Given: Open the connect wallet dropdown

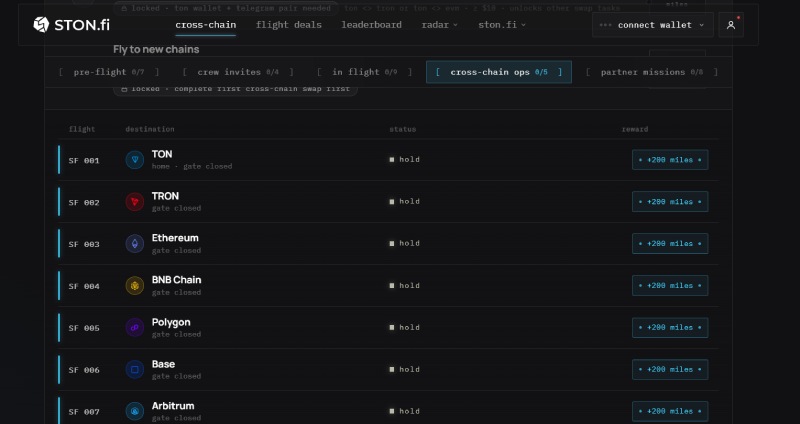Looking at the screenshot, I should coord(653,25).
